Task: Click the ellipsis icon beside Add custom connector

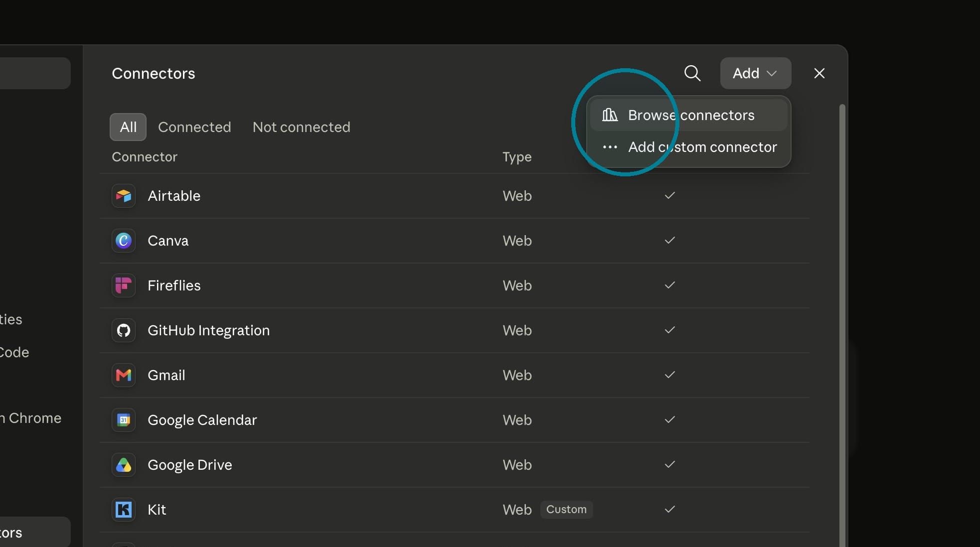Action: click(610, 147)
